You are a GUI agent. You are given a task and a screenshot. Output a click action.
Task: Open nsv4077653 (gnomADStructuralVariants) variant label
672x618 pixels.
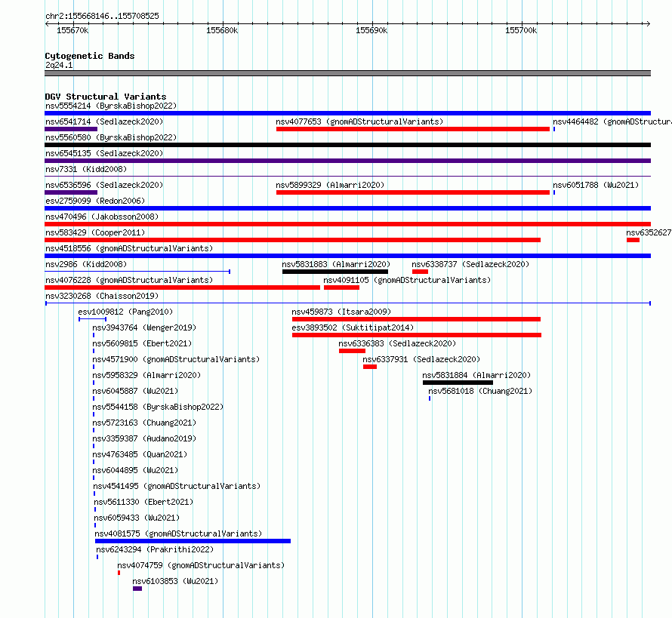(359, 121)
